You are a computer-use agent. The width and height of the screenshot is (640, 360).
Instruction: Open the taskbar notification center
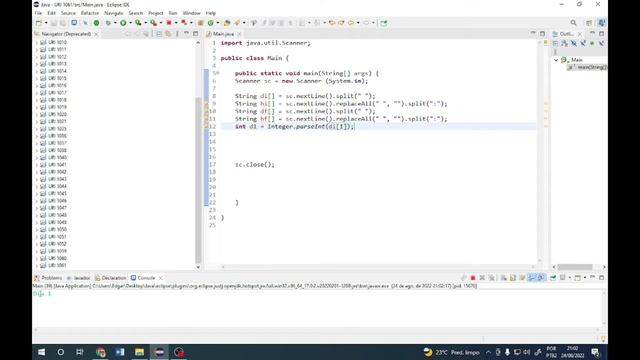coord(596,352)
